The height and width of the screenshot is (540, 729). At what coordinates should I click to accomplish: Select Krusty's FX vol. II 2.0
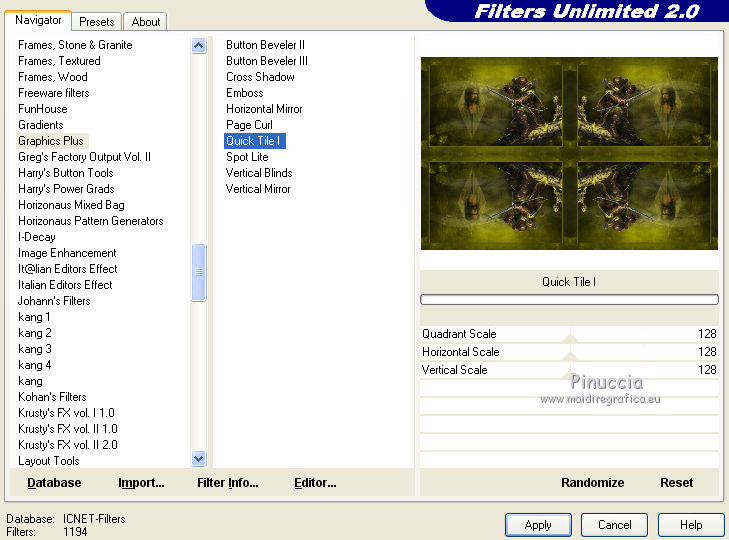click(67, 445)
